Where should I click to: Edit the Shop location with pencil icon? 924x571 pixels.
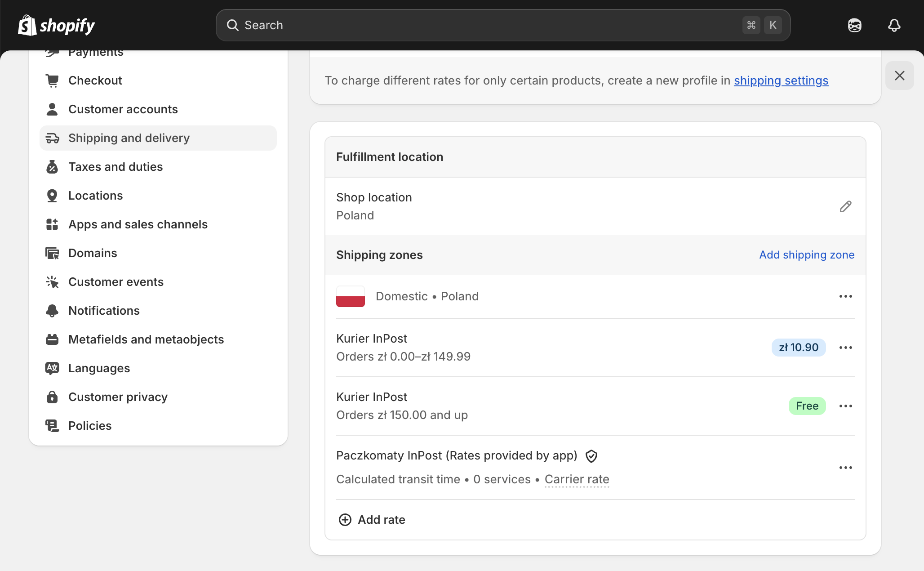tap(845, 206)
